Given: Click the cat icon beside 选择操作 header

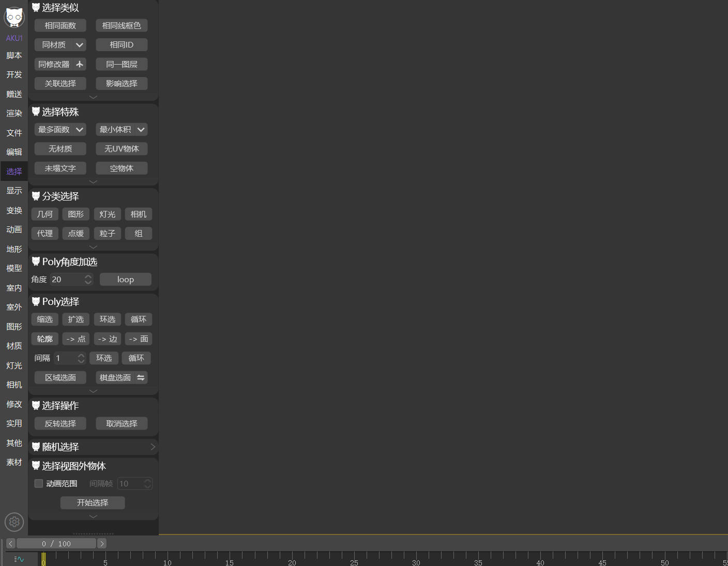Looking at the screenshot, I should pyautogui.click(x=36, y=405).
